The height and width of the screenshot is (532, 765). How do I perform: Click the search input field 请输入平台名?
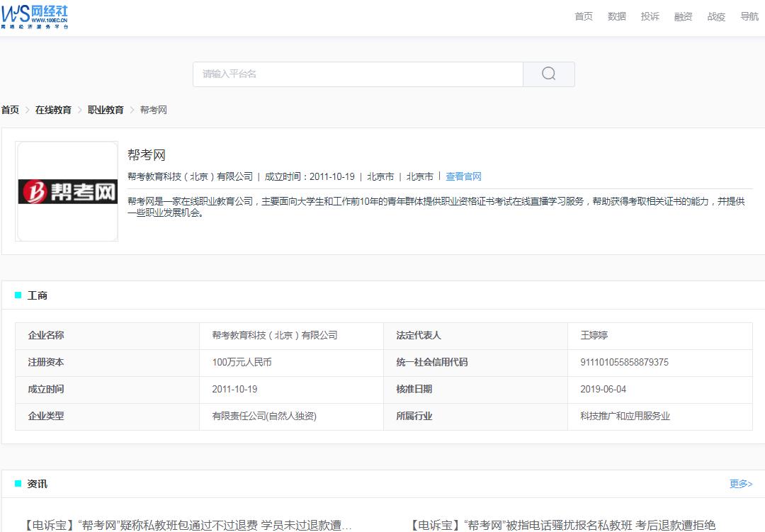(x=354, y=74)
